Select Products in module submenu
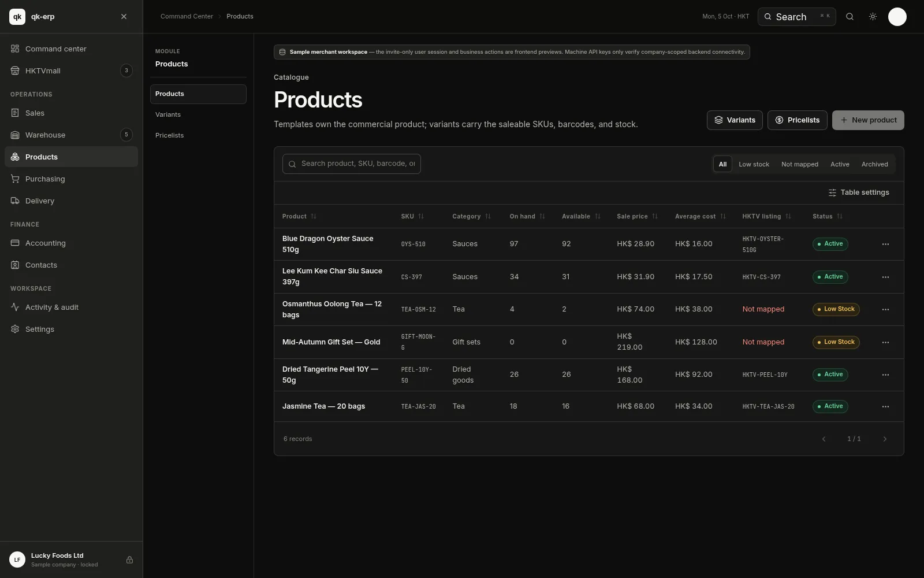The width and height of the screenshot is (924, 578). click(198, 94)
